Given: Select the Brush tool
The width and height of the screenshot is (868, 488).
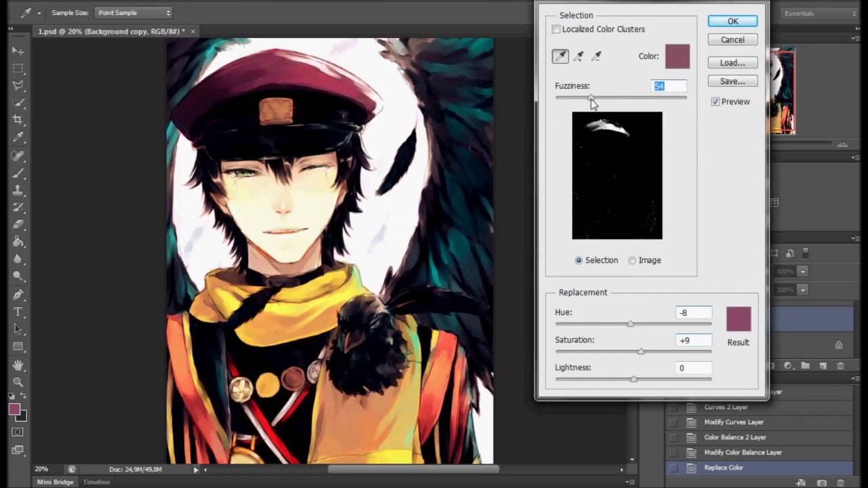Looking at the screenshot, I should (18, 174).
